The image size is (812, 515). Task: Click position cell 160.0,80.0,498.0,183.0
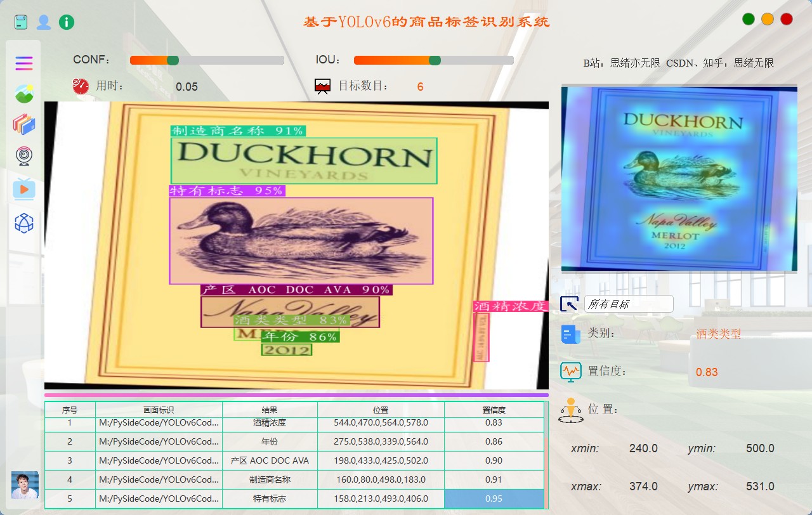[381, 479]
